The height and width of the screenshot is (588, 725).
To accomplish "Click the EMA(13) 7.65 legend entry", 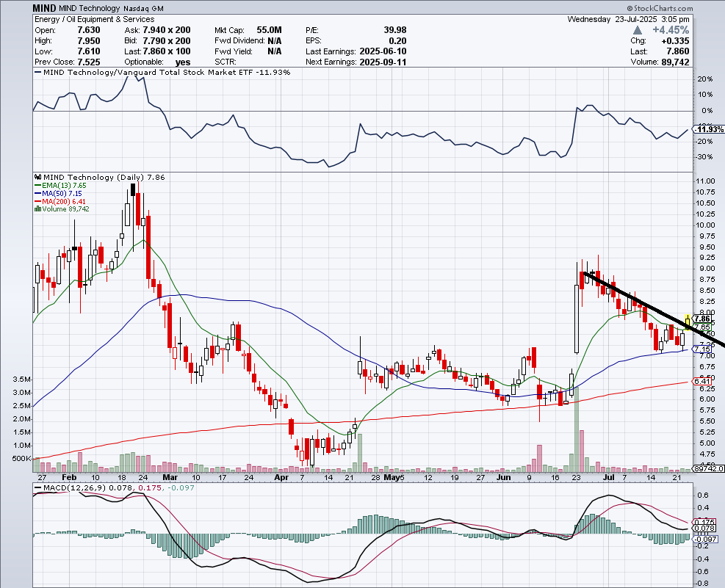I will click(61, 186).
